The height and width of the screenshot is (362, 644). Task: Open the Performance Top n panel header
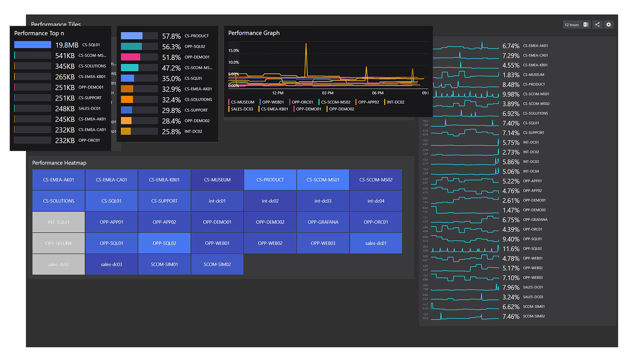point(39,33)
